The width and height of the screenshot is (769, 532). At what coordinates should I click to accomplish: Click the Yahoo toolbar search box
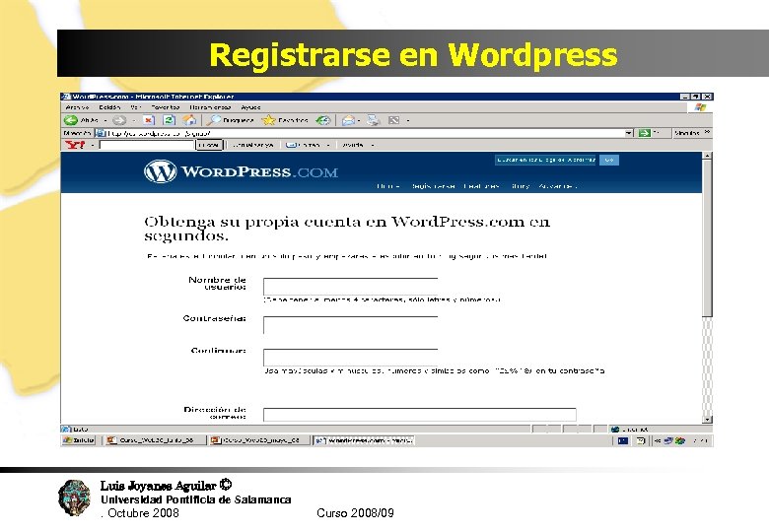(147, 145)
